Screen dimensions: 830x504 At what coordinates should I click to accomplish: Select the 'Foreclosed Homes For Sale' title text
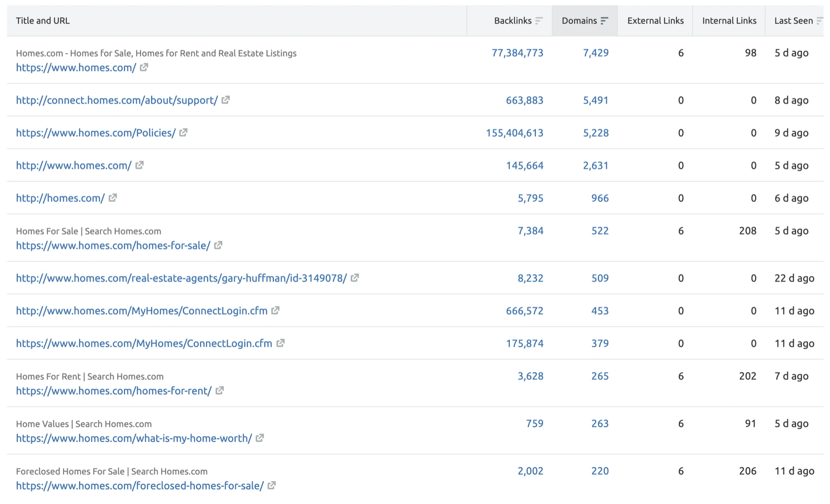(70, 471)
